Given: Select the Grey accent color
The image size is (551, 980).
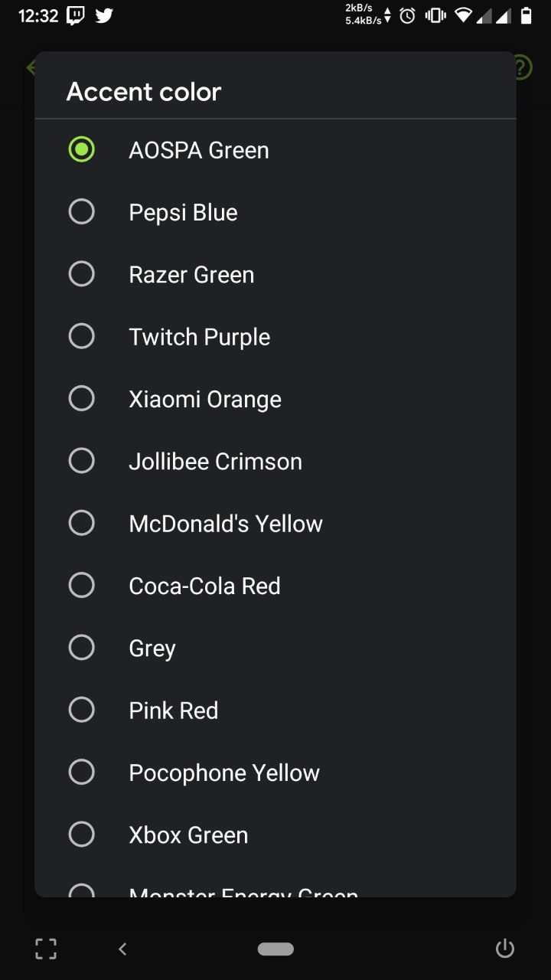Looking at the screenshot, I should pyautogui.click(x=275, y=647).
